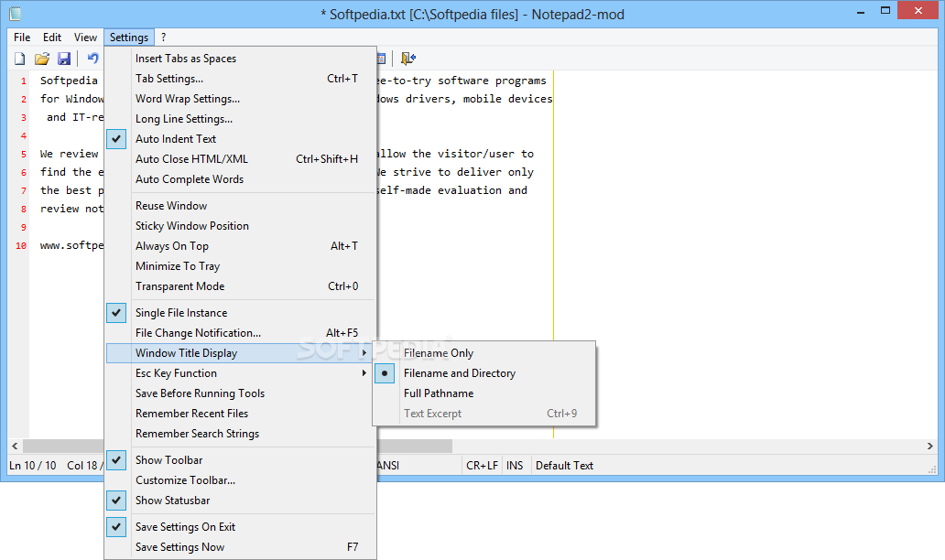Click the resize grip in status bar corner
945x560 pixels.
point(932,468)
